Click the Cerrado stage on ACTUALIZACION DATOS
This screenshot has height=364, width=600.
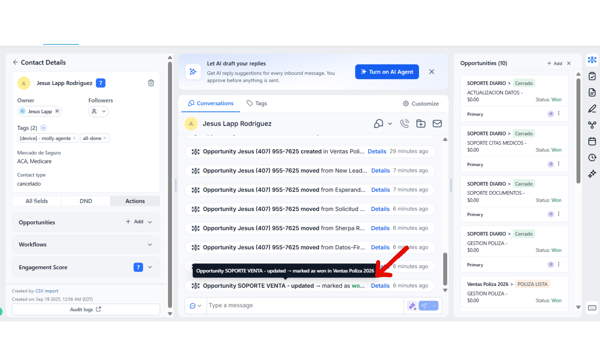(524, 83)
